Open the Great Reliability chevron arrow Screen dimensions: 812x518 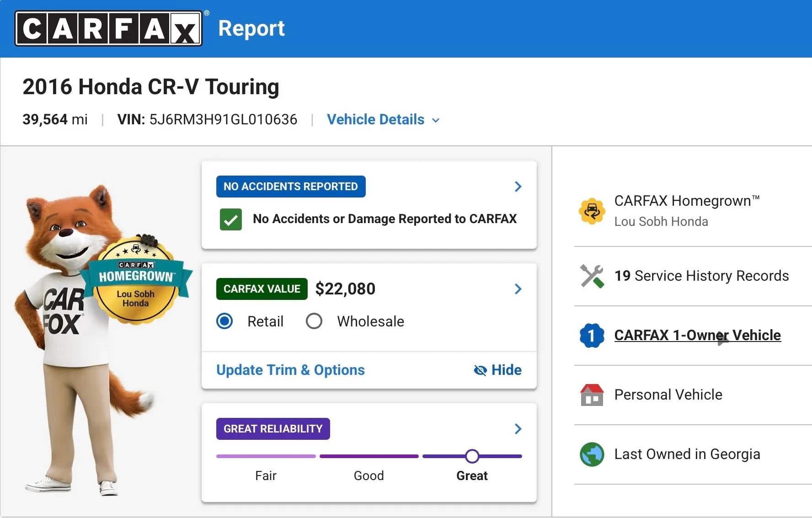pyautogui.click(x=518, y=429)
